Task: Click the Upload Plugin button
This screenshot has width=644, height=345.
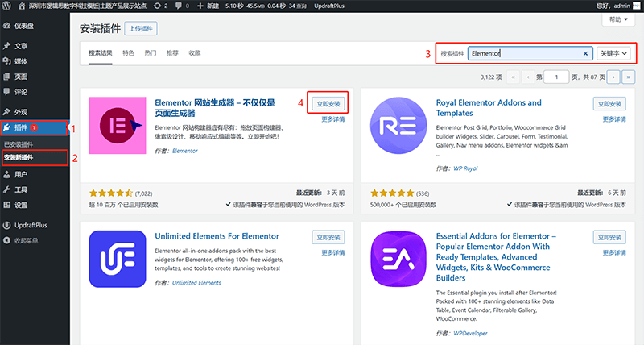Action: pyautogui.click(x=141, y=28)
